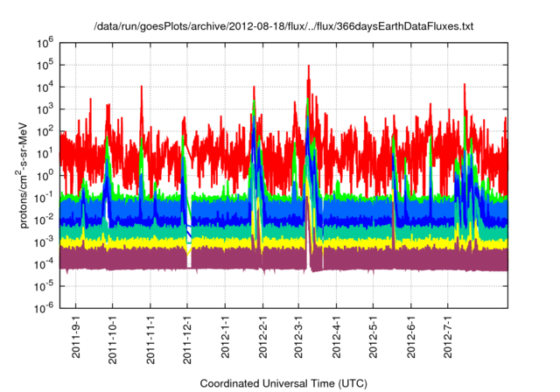Select the 2011-10-1 date tick label

coord(113,339)
